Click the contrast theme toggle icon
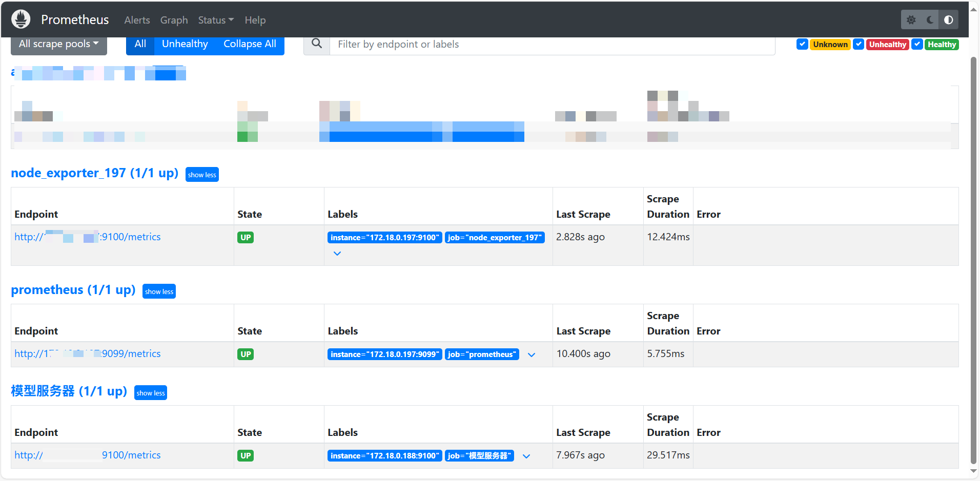This screenshot has width=980, height=481. point(949,19)
